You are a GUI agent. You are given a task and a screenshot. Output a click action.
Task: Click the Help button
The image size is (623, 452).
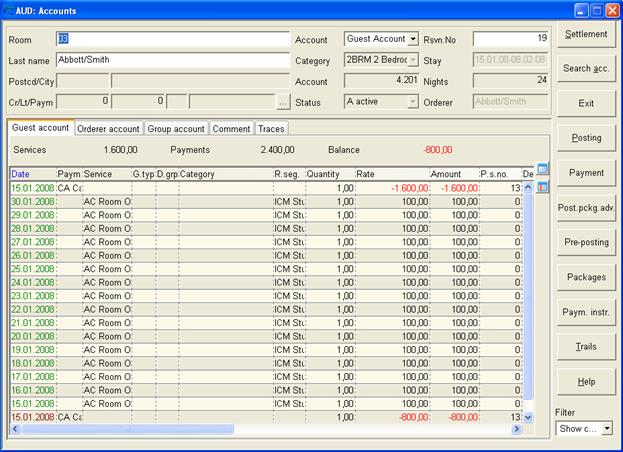pyautogui.click(x=586, y=382)
